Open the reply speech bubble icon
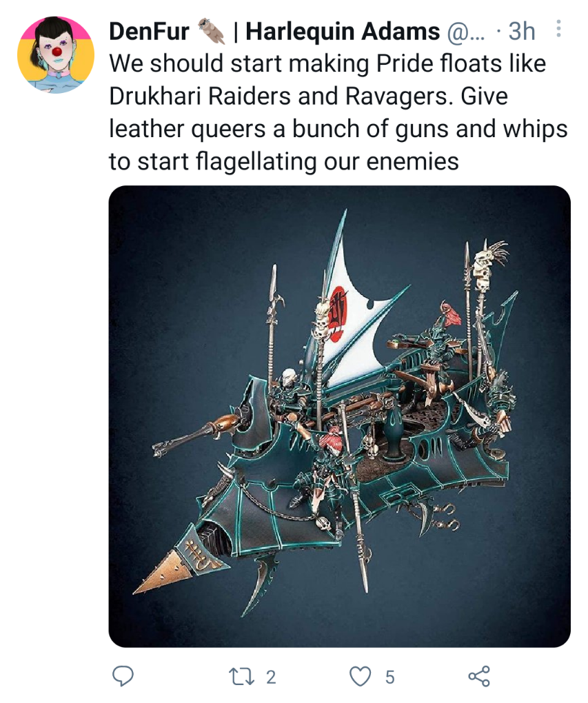 [123, 676]
